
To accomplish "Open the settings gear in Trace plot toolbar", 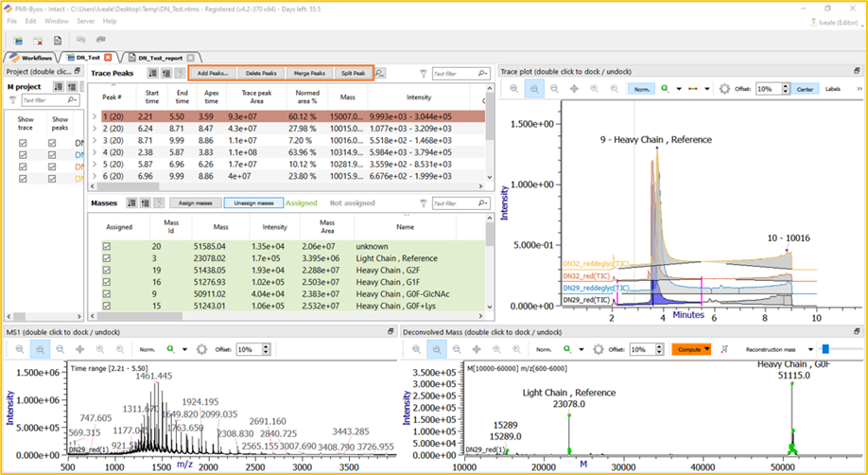I will [x=725, y=88].
